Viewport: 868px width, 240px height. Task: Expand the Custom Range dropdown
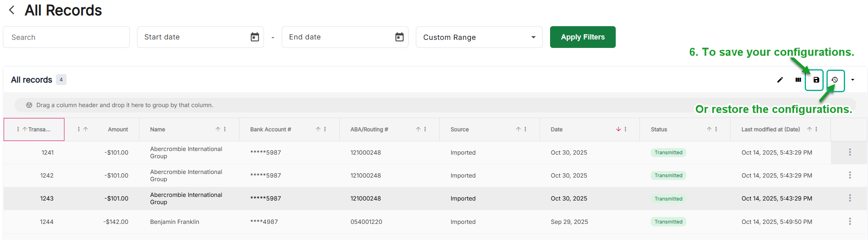click(x=533, y=37)
